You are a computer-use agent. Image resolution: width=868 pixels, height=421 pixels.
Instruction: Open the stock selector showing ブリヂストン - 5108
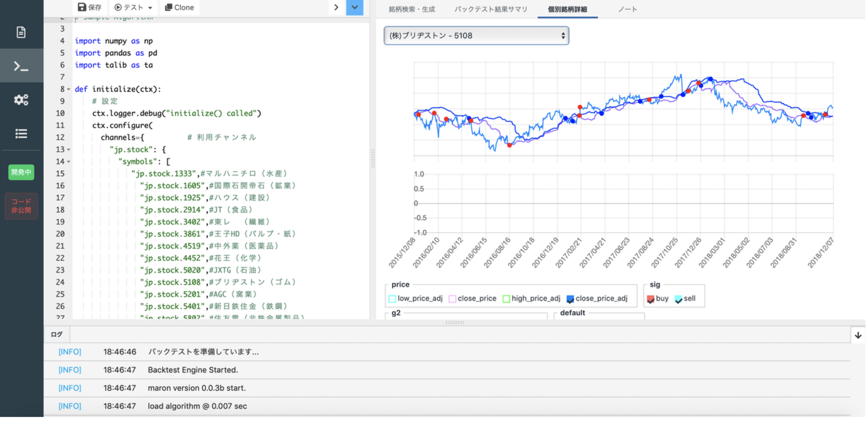click(476, 36)
